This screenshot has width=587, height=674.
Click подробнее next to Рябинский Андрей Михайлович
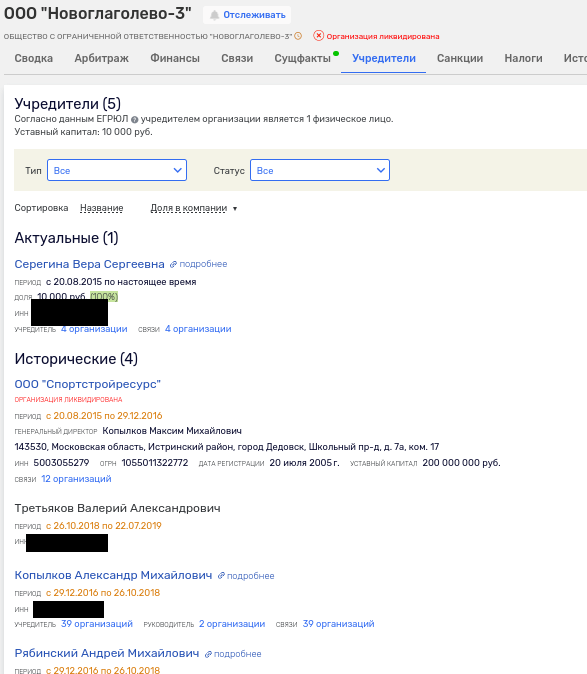[238, 654]
